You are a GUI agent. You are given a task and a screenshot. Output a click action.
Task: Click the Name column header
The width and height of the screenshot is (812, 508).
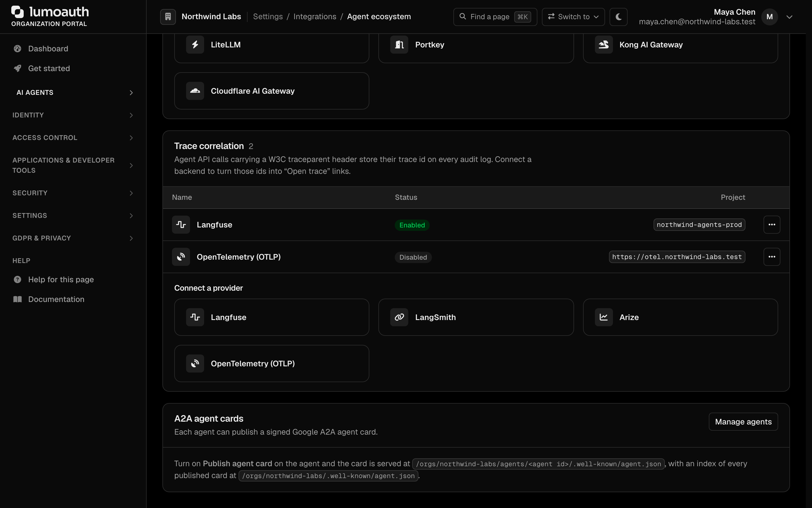point(182,198)
